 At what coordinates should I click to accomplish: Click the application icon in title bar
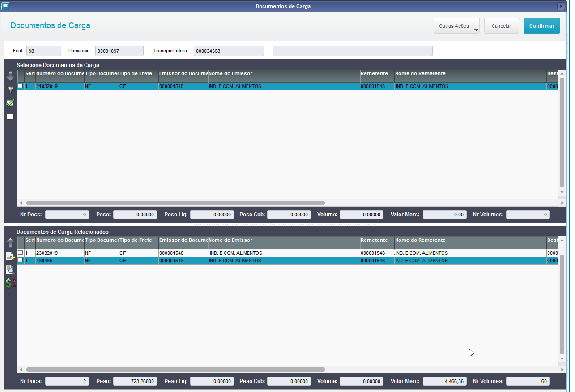click(x=5, y=6)
